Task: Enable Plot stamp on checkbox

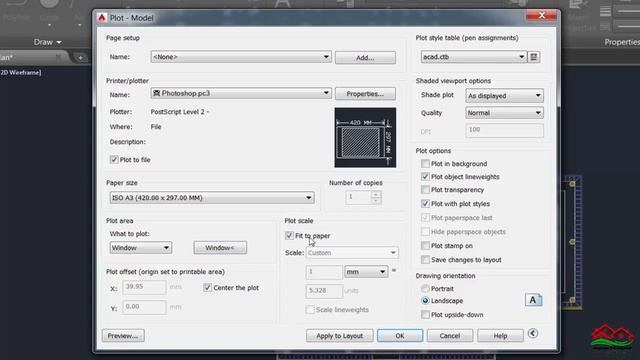Action: (425, 246)
